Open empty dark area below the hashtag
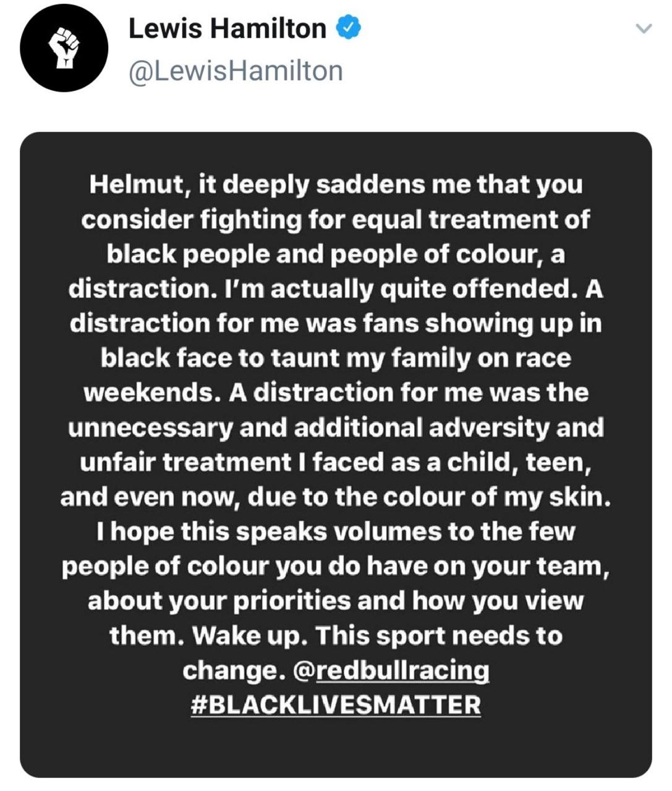 [336, 748]
